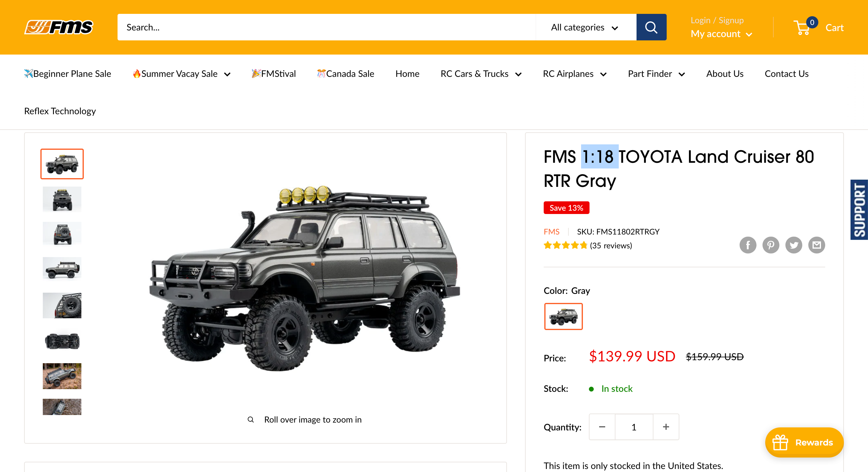
Task: Decrease quantity with minus button
Action: point(602,427)
